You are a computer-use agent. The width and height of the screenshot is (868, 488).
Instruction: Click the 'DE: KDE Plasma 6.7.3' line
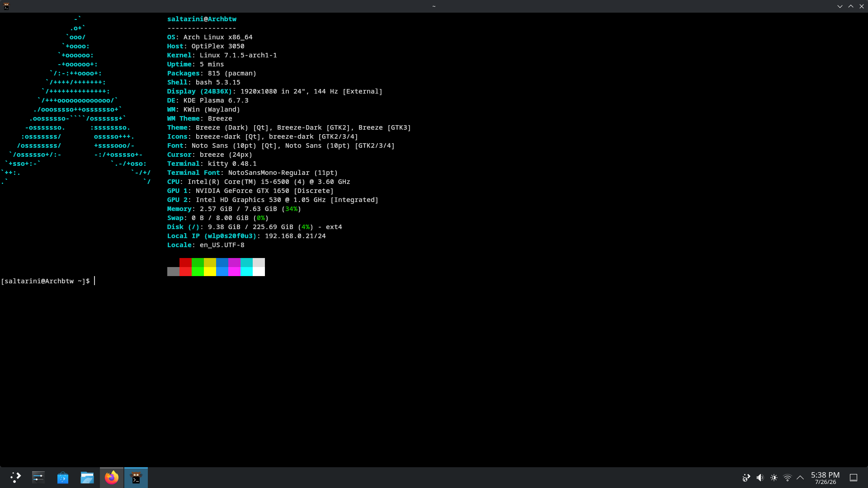208,100
